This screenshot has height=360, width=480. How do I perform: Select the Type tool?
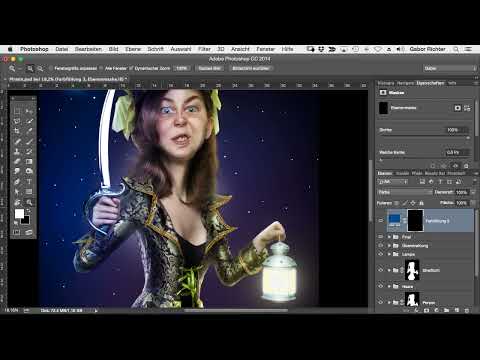[x=29, y=182]
